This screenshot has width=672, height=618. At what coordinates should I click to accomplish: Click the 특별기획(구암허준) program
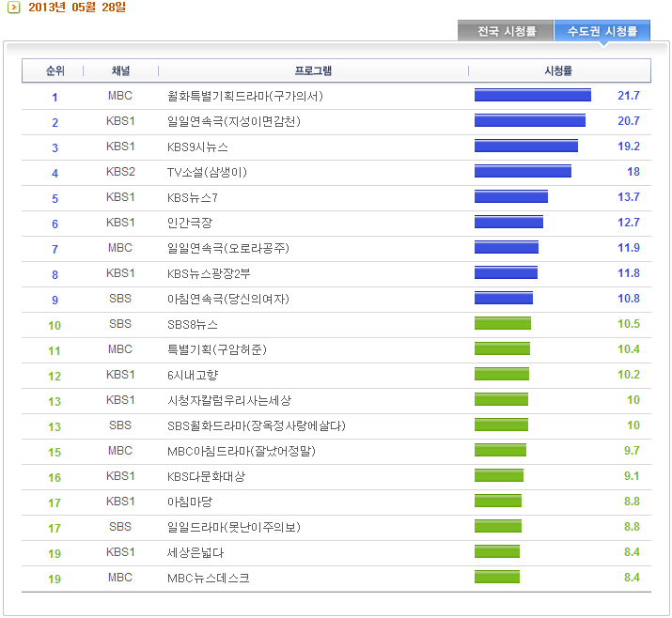(x=217, y=349)
